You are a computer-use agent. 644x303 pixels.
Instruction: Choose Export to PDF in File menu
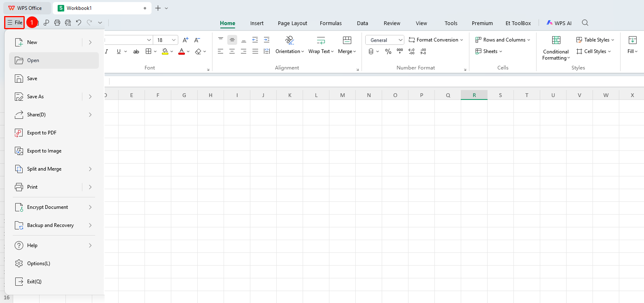click(54, 133)
